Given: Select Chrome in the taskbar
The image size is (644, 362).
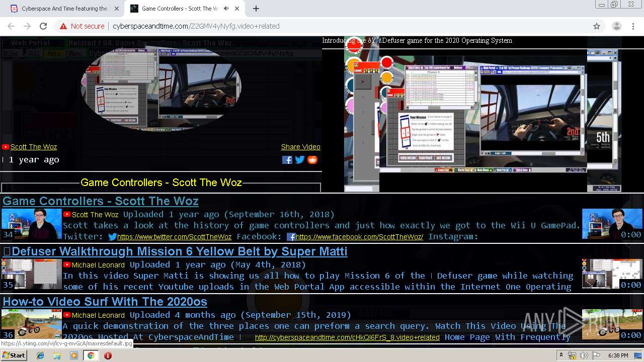Looking at the screenshot, I should (91, 355).
